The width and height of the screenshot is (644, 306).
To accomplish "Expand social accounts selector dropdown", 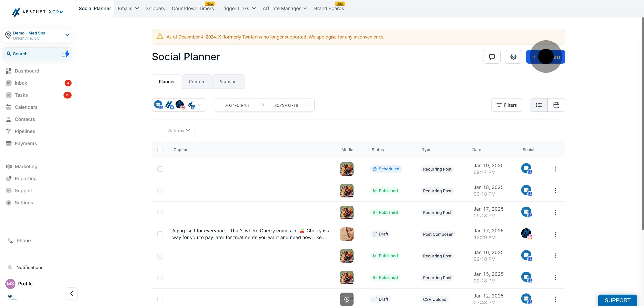I will pyautogui.click(x=199, y=105).
